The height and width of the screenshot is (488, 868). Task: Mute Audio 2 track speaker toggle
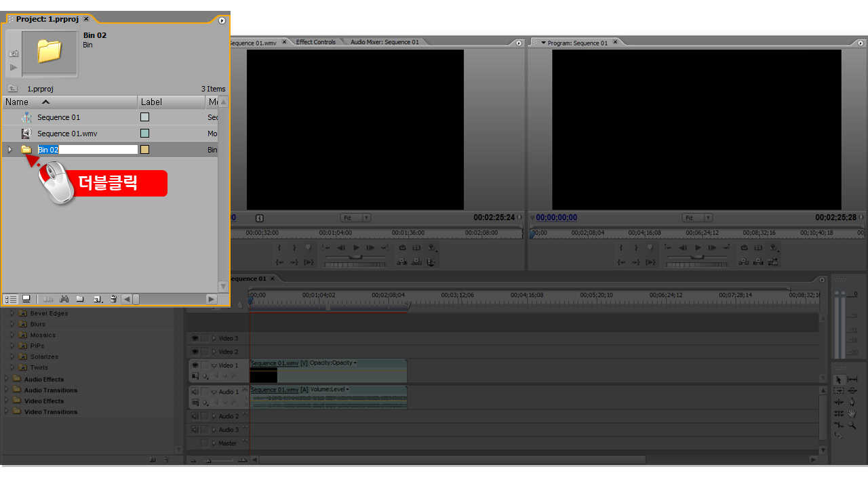point(195,417)
